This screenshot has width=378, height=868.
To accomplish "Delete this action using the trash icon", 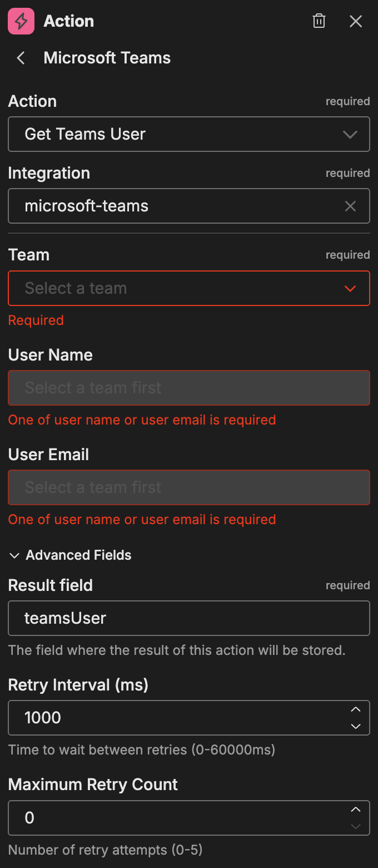I will (319, 21).
